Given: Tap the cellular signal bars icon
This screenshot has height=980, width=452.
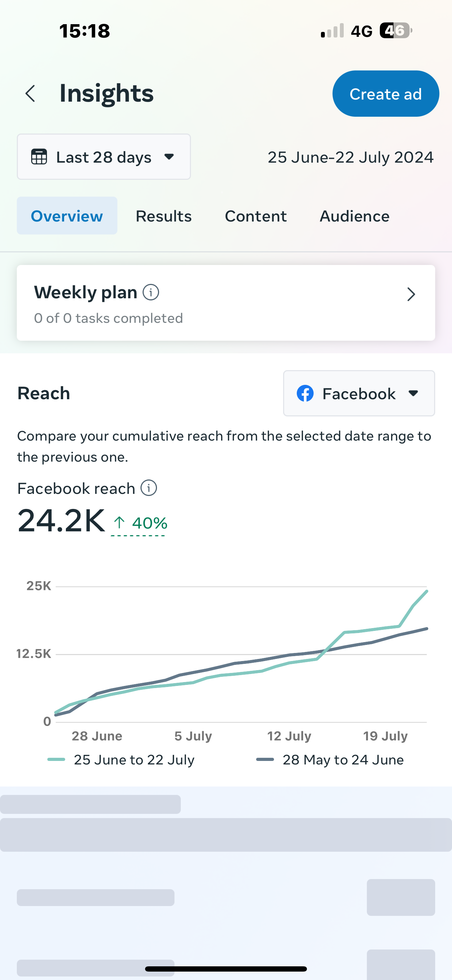Looking at the screenshot, I should [x=332, y=30].
